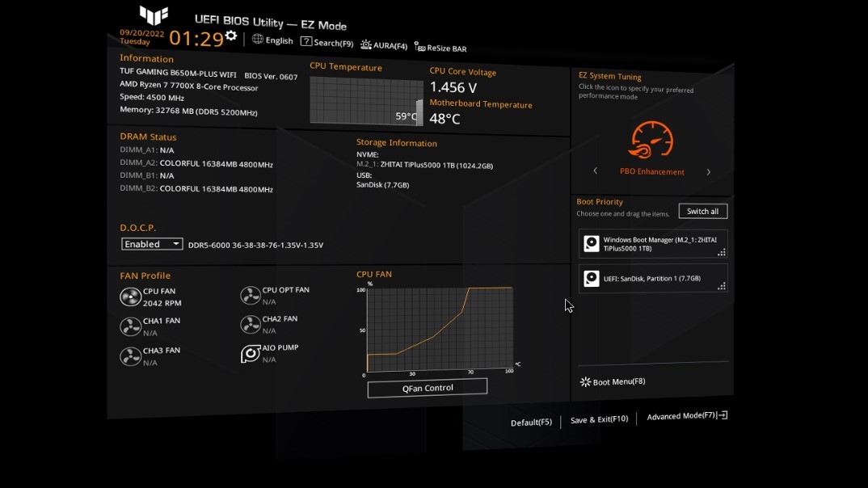Click the 1.456 V core voltage value
This screenshot has height=488, width=868.
pos(453,87)
